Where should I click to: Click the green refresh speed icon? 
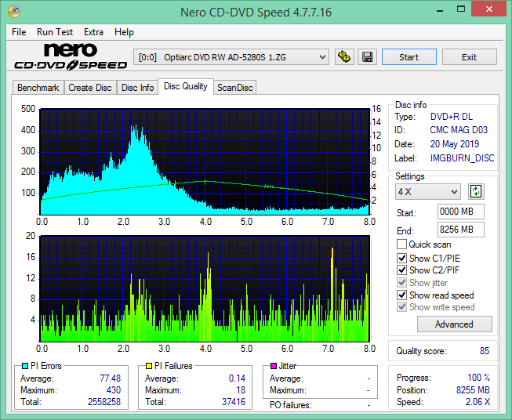pyautogui.click(x=476, y=191)
